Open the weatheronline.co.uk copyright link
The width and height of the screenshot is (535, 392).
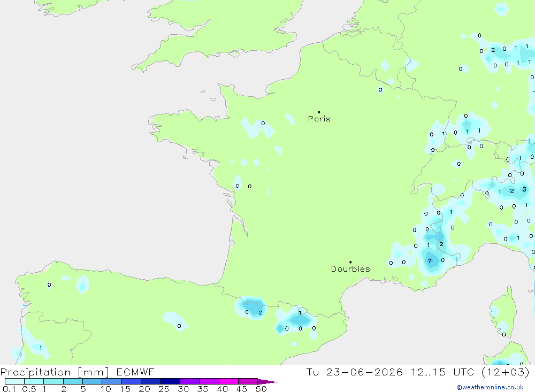pyautogui.click(x=490, y=387)
